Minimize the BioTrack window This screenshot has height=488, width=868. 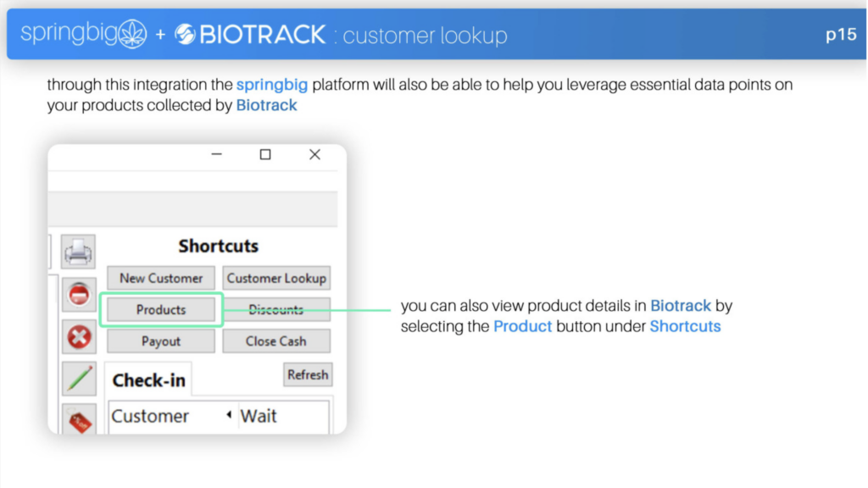click(216, 154)
